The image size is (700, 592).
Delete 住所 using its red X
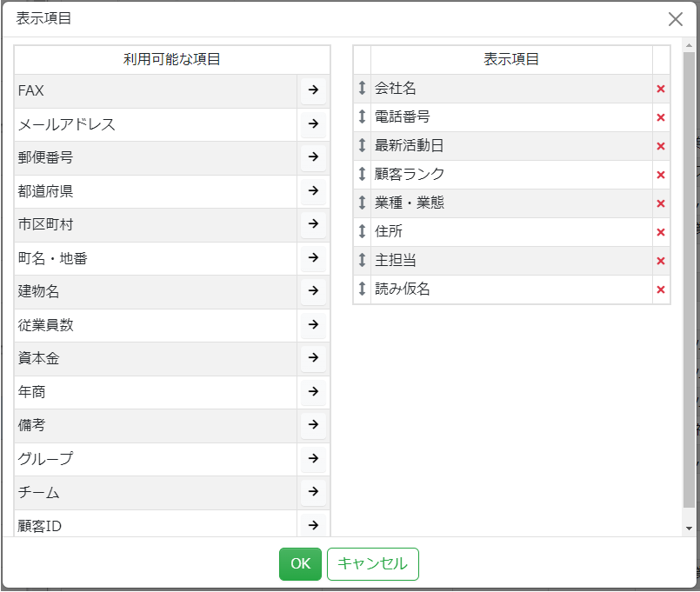point(661,232)
